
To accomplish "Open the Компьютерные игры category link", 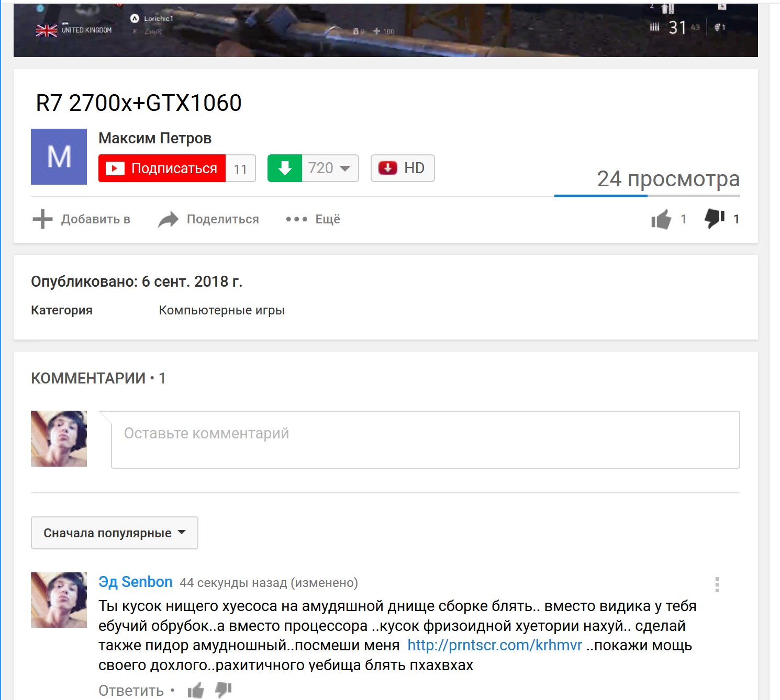I will 221,310.
